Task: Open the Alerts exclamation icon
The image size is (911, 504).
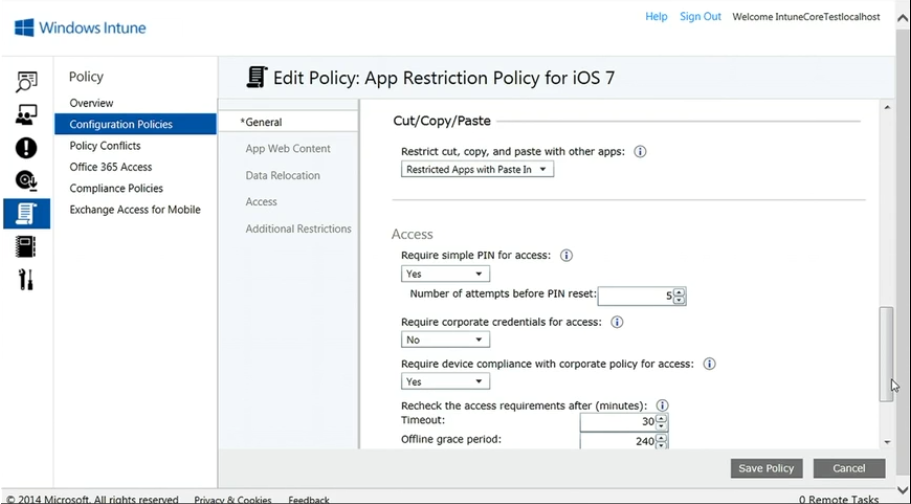Action: coord(27,148)
